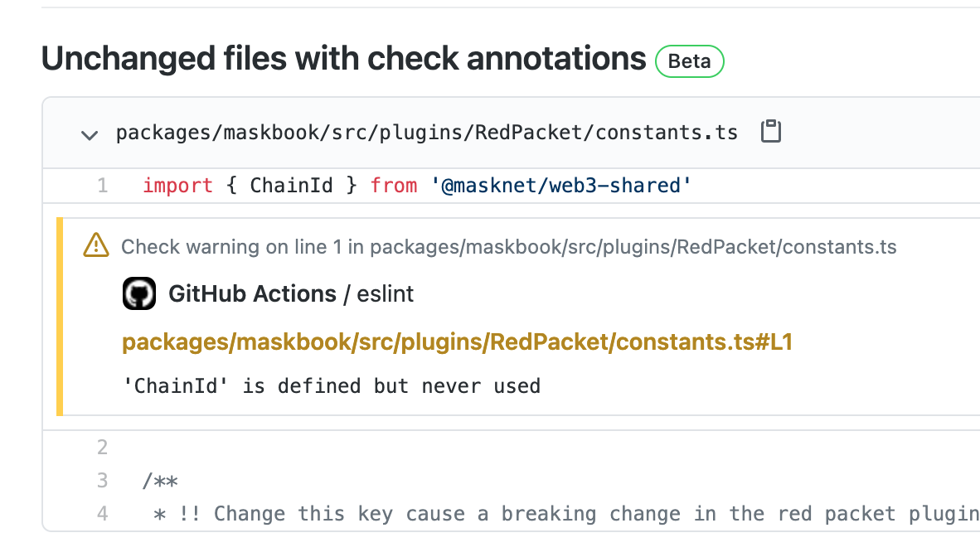Viewport: 980px width, 557px height.
Task: Select line number 1 in code
Action: [x=103, y=186]
